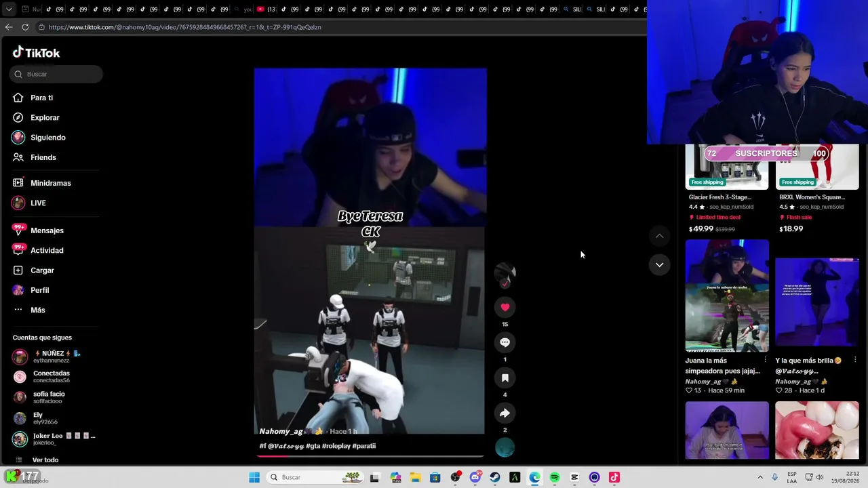
Task: Like the Y la que más brilla video
Action: 779,390
